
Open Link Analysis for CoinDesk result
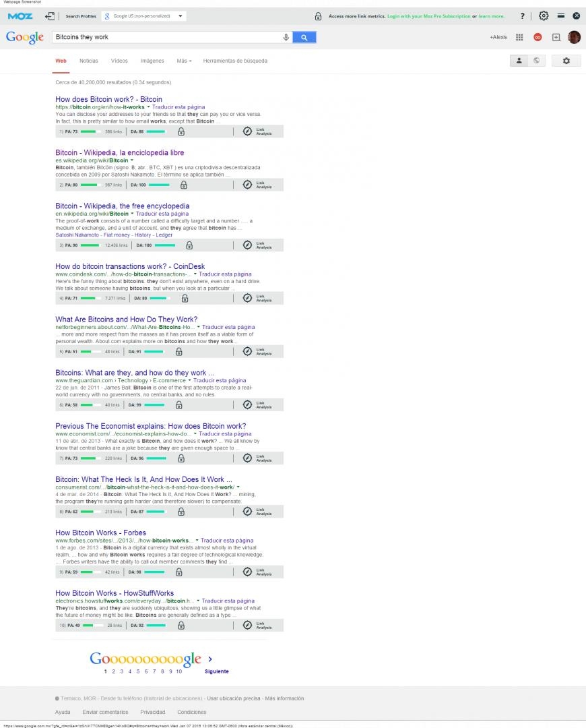point(257,298)
